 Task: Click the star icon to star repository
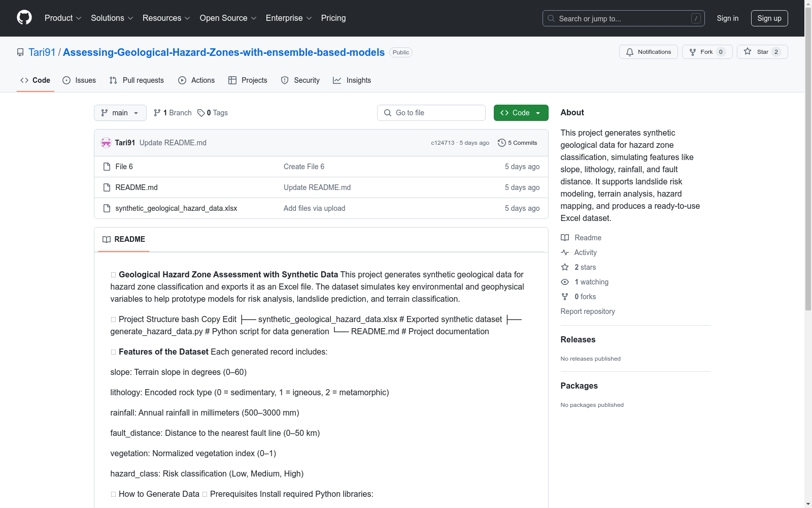coord(748,51)
